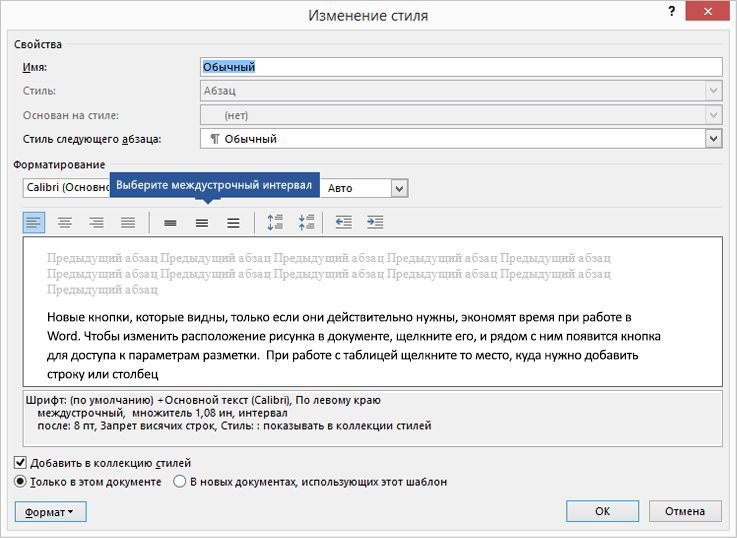The width and height of the screenshot is (737, 538).
Task: Close the Изменение стиля dialog
Action: tap(707, 11)
